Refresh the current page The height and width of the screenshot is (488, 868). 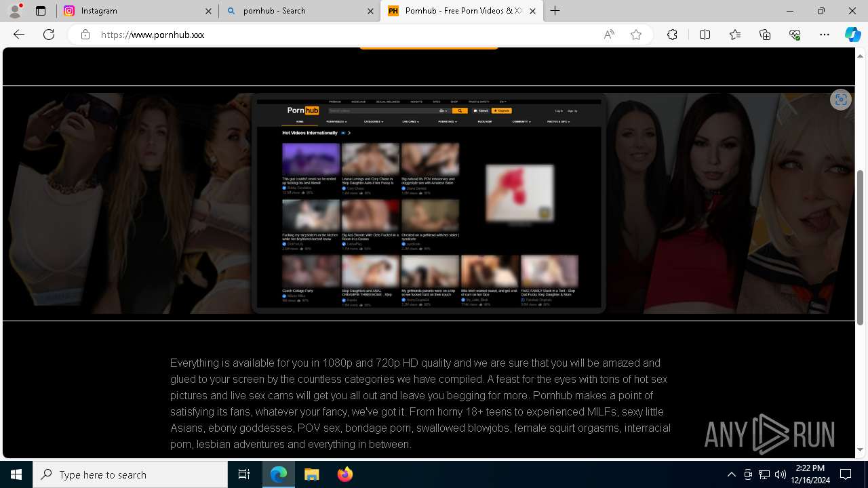pos(49,35)
